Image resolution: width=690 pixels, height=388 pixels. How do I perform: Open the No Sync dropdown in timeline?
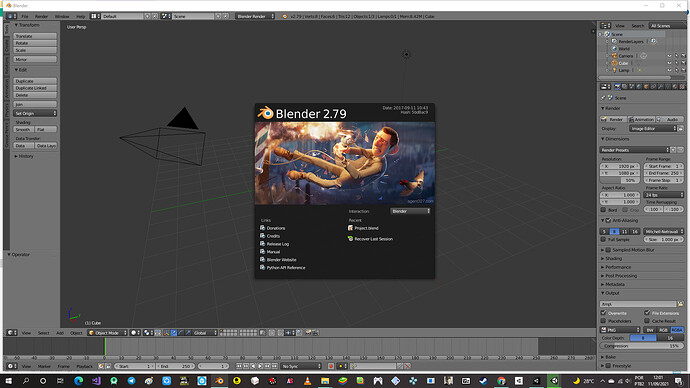(301, 366)
